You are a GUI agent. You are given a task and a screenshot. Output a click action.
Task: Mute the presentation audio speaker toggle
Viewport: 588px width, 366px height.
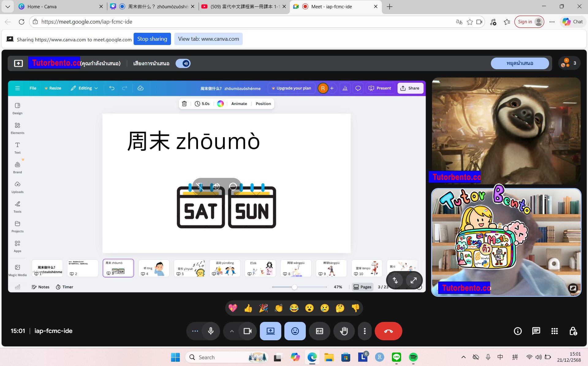point(183,63)
